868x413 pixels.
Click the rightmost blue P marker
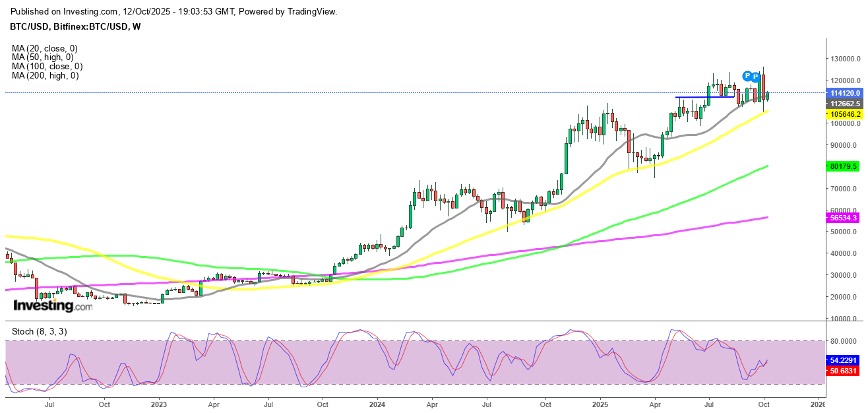coord(755,77)
